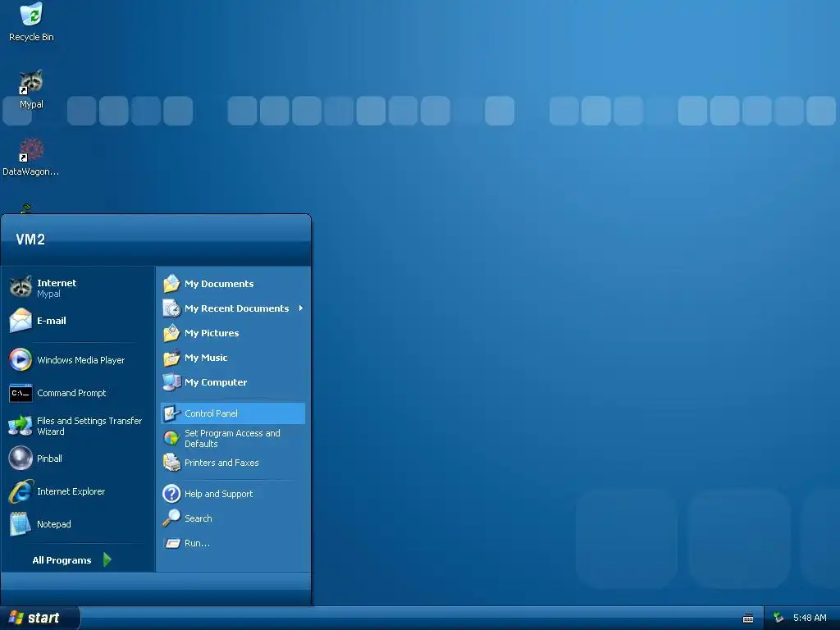Viewport: 840px width, 630px height.
Task: Click the Search label
Action: point(199,518)
